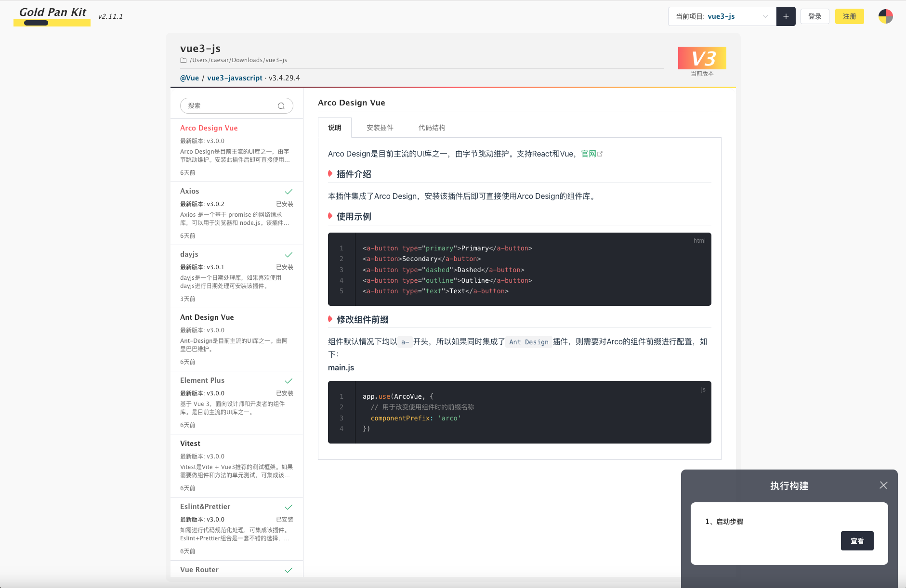This screenshot has width=906, height=588.
Task: Click the 注册 register button
Action: (x=850, y=16)
